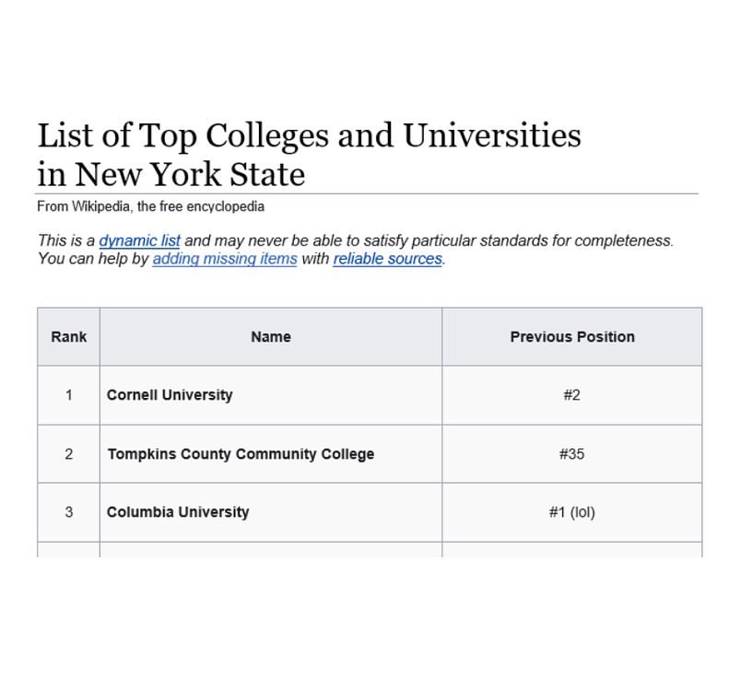
Task: Click the page title heading
Action: [x=309, y=154]
